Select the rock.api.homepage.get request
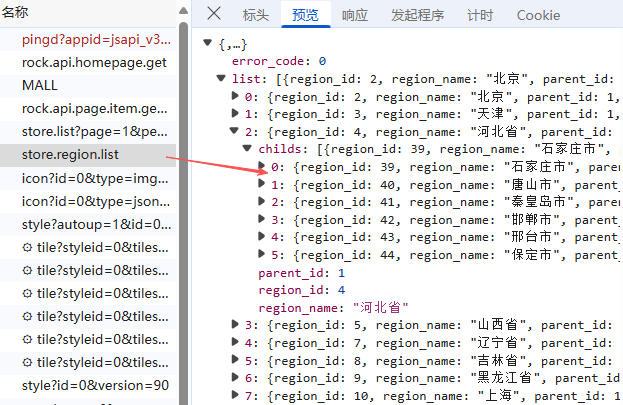Viewport: 623px width, 405px height. (88, 62)
